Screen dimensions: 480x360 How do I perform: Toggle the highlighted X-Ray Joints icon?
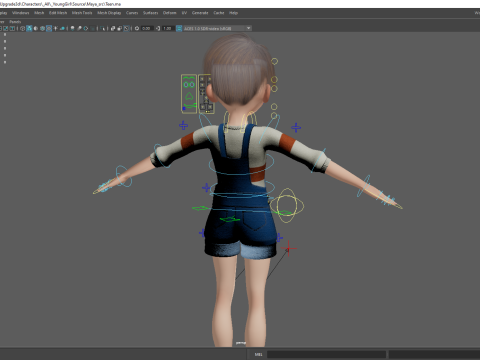126,28
